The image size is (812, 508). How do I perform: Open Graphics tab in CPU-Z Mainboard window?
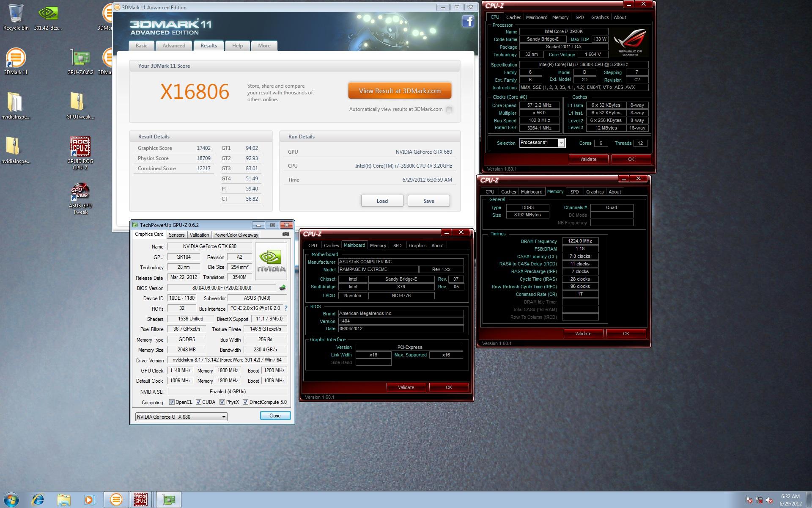point(417,246)
